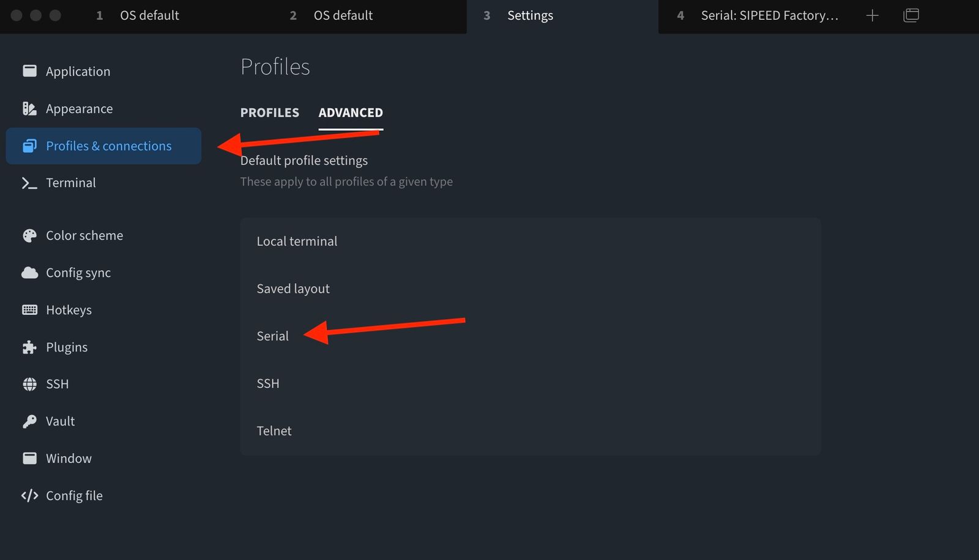
Task: Select the ADVANCED tab
Action: click(351, 113)
